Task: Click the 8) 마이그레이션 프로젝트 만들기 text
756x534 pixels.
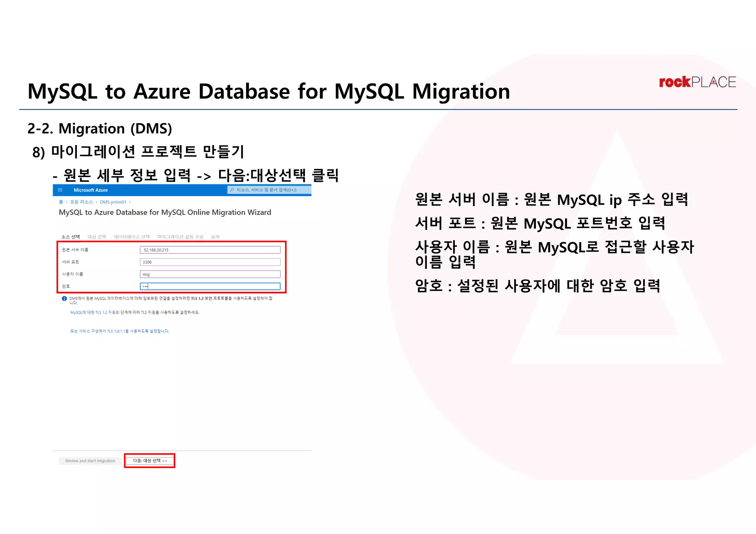Action: point(138,152)
